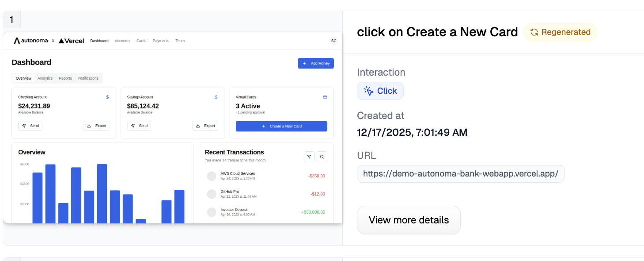Click Send under Checking Account
The width and height of the screenshot is (644, 261).
[30, 126]
